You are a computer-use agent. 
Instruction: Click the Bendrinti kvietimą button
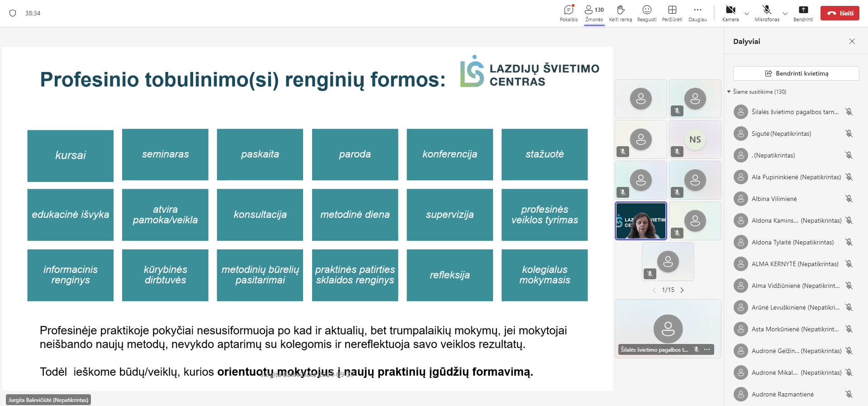click(796, 73)
